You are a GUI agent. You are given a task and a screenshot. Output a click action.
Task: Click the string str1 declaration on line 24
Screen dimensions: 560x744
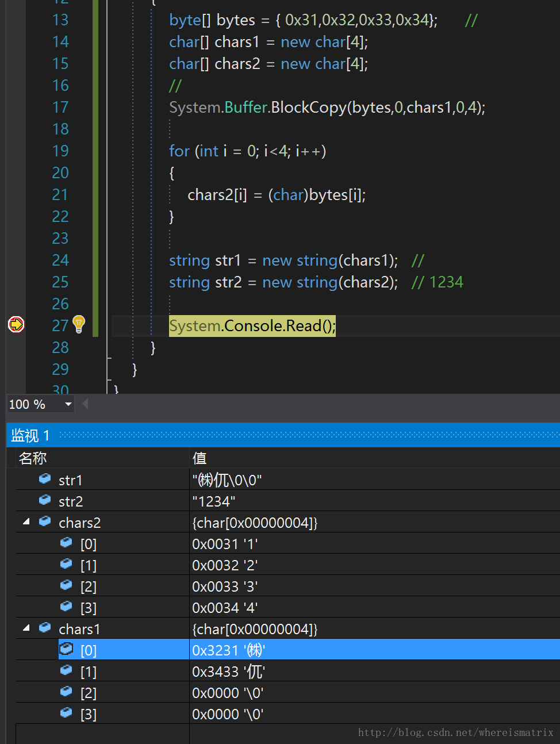tap(283, 260)
